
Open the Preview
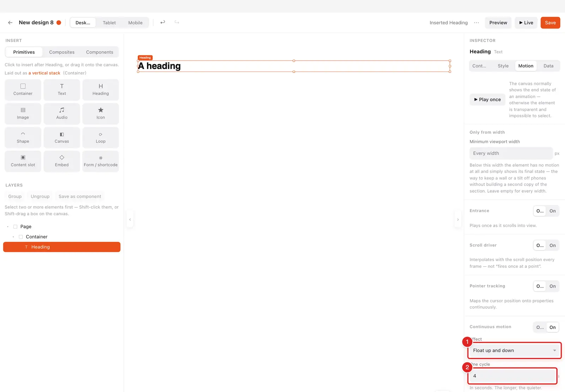click(x=498, y=23)
